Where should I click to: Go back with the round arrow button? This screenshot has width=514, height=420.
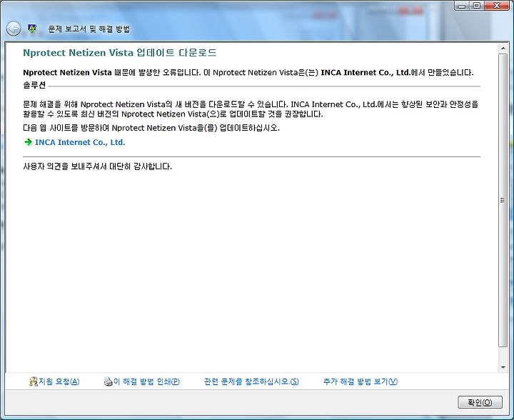(x=14, y=29)
